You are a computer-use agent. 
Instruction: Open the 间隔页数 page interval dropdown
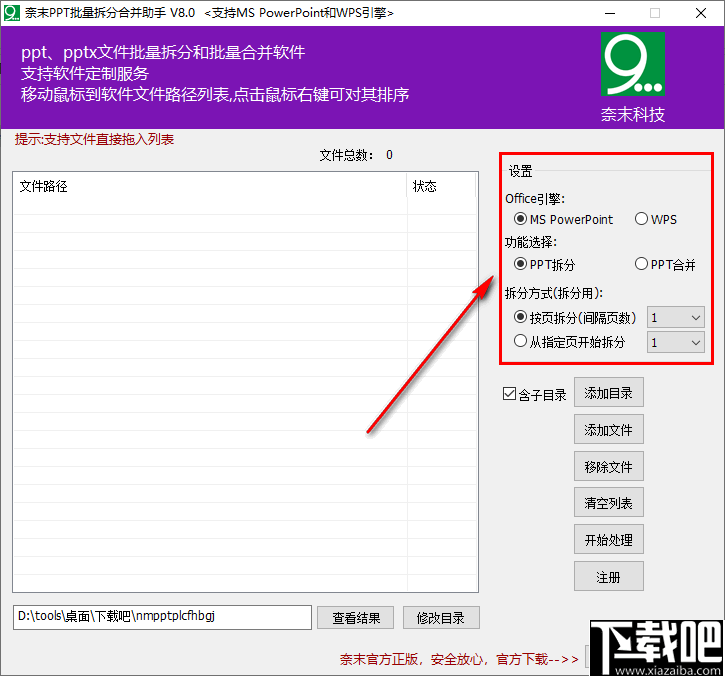tap(676, 318)
